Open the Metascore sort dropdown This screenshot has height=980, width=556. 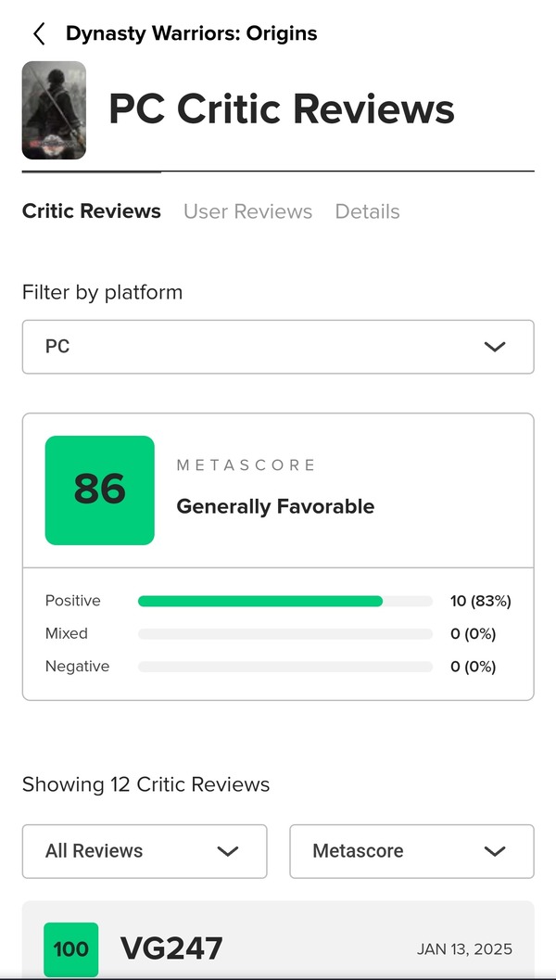[411, 851]
